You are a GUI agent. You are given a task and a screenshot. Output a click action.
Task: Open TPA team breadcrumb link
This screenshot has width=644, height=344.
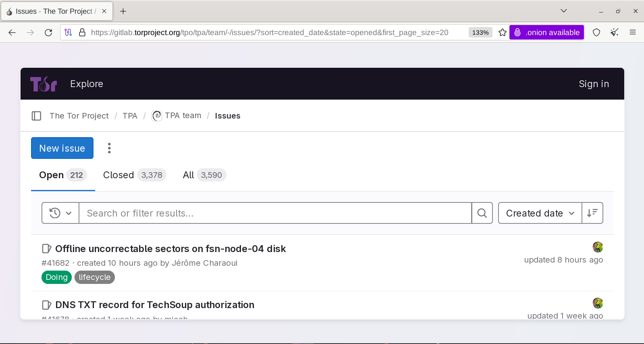(183, 116)
